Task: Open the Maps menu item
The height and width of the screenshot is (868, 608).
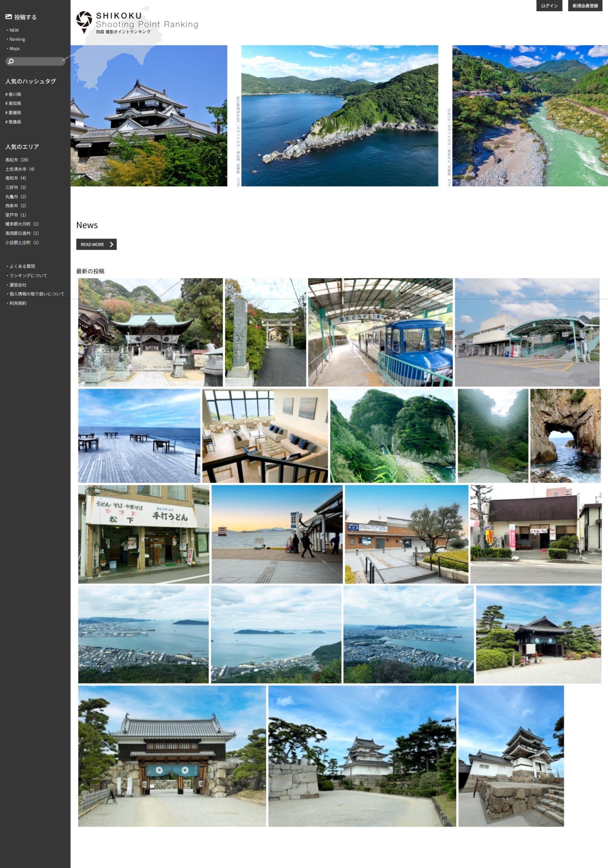Action: [x=14, y=48]
